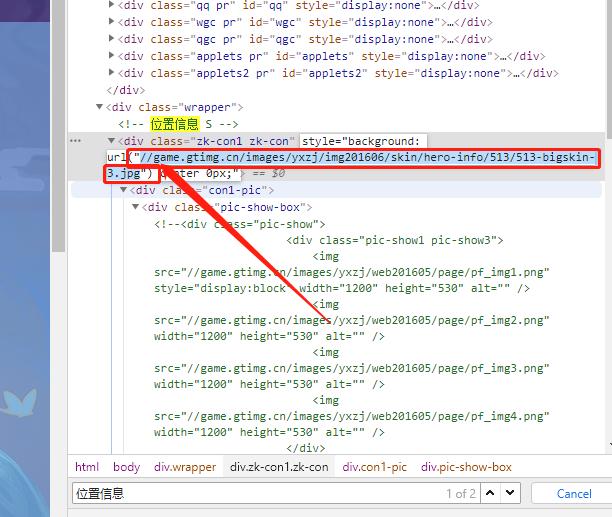The image size is (612, 517).
Task: Collapse the "pic-show-box" div node
Action: click(x=135, y=206)
